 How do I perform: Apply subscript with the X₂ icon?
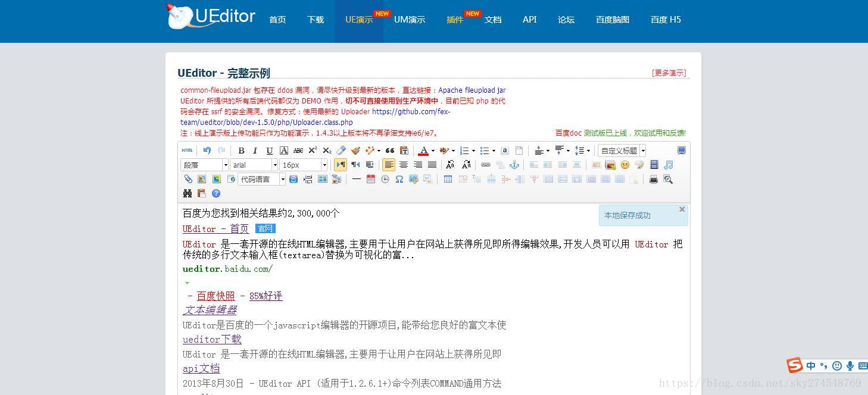[327, 151]
